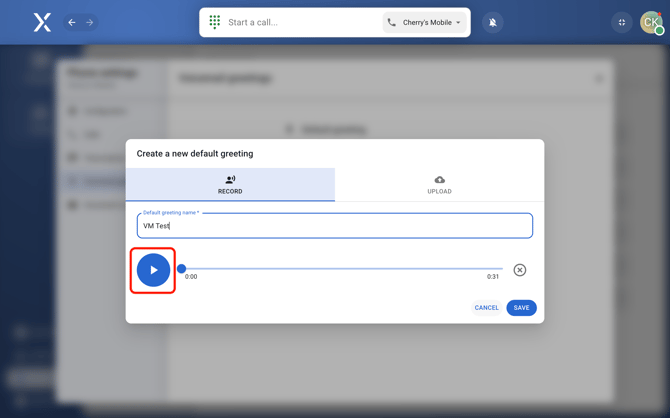Click the collapse window icon beside avatar
This screenshot has width=670, height=418.
[x=621, y=22]
